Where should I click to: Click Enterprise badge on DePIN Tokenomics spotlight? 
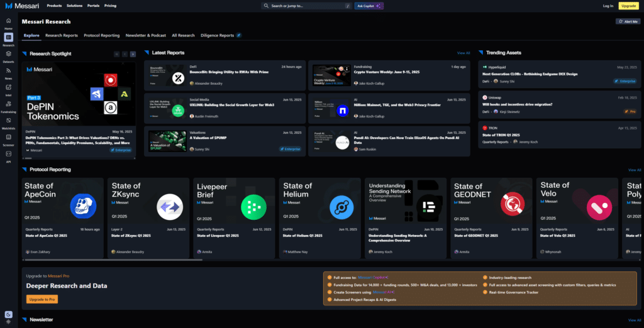121,150
